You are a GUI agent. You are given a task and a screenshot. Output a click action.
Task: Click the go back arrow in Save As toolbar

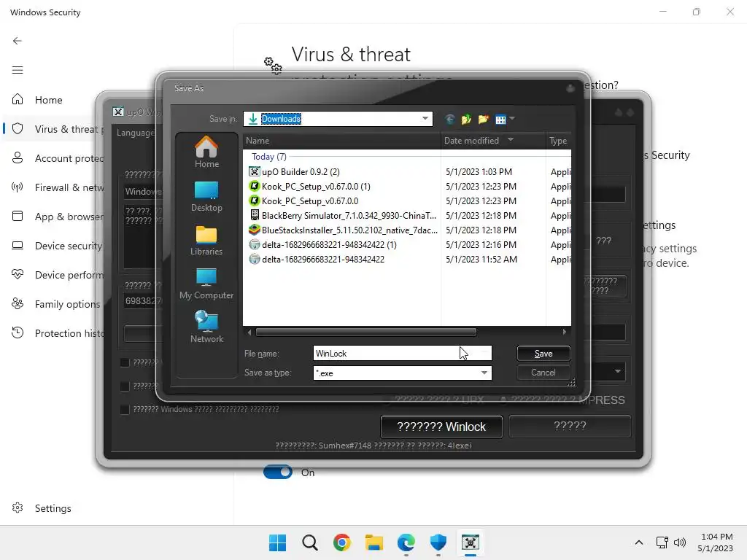click(449, 119)
